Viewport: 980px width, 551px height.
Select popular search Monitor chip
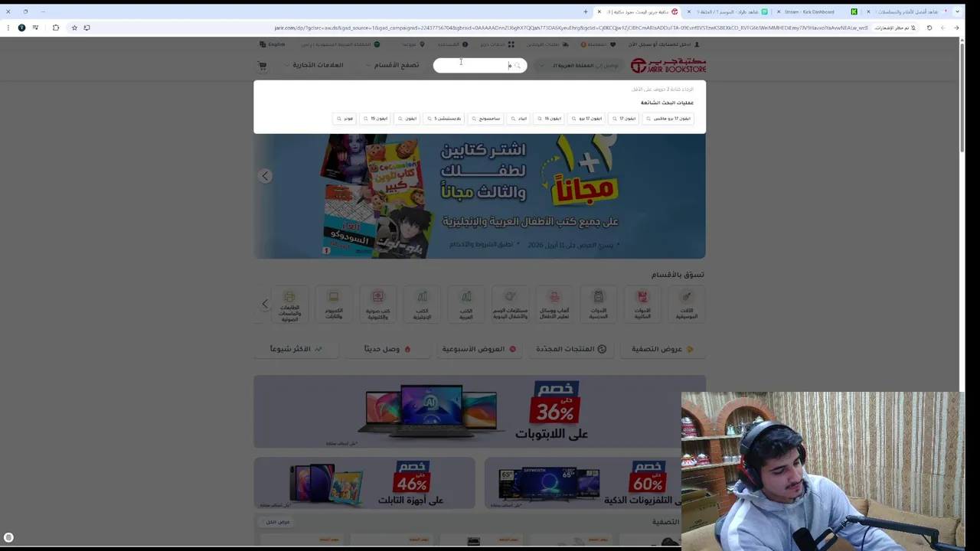[345, 119]
